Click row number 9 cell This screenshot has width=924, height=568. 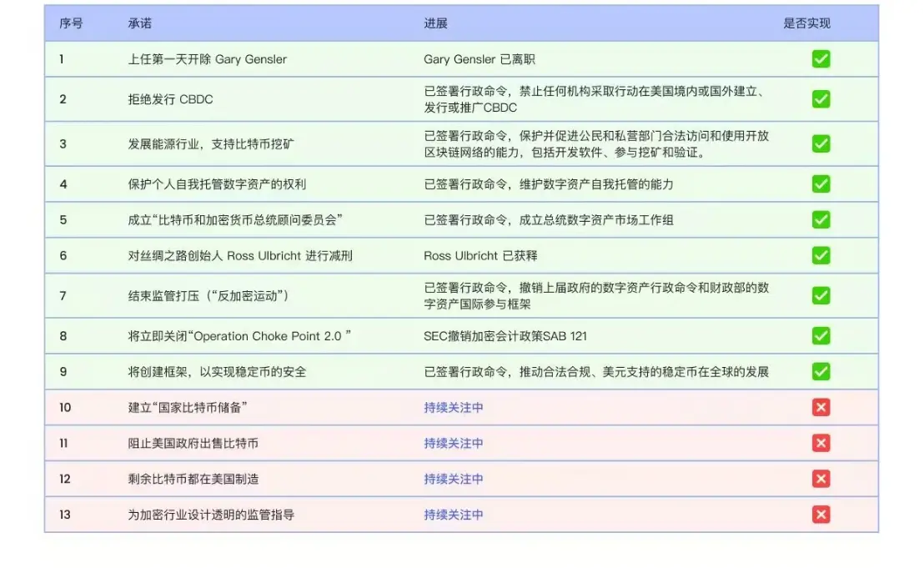pos(63,372)
